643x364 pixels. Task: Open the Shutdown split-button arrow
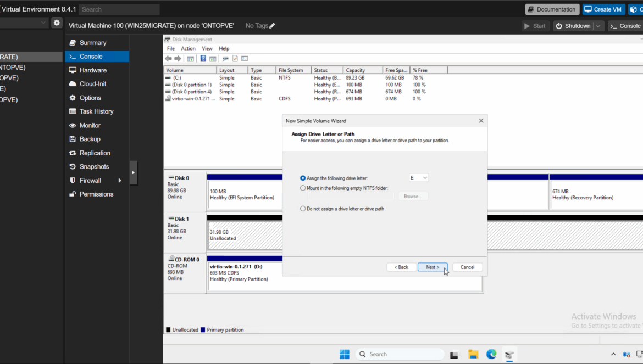598,26
